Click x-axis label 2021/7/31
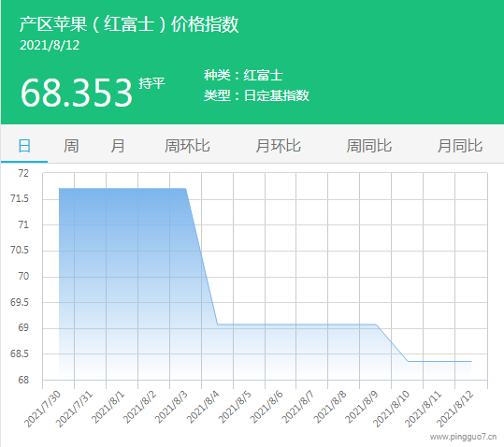This screenshot has height=447, width=504. [74, 409]
